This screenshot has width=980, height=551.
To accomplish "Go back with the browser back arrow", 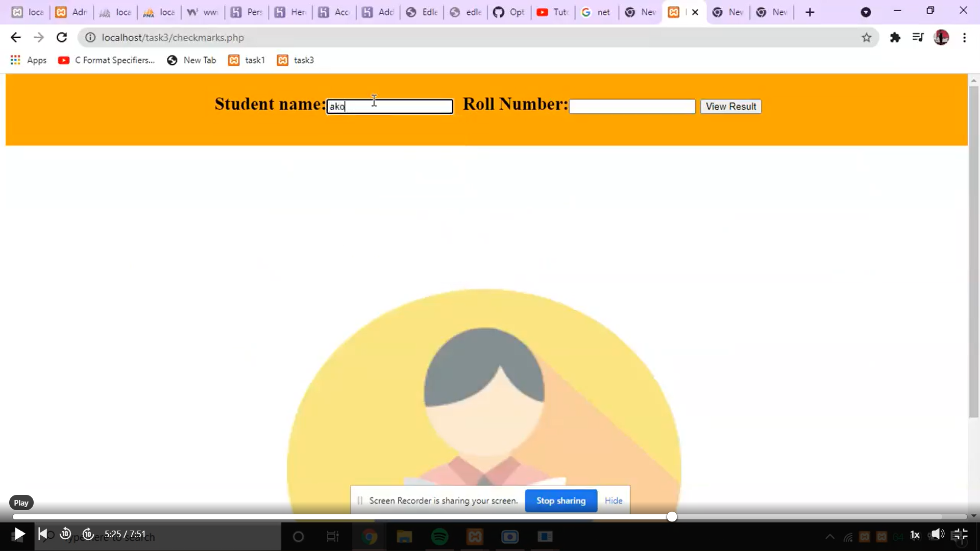I will [15, 37].
